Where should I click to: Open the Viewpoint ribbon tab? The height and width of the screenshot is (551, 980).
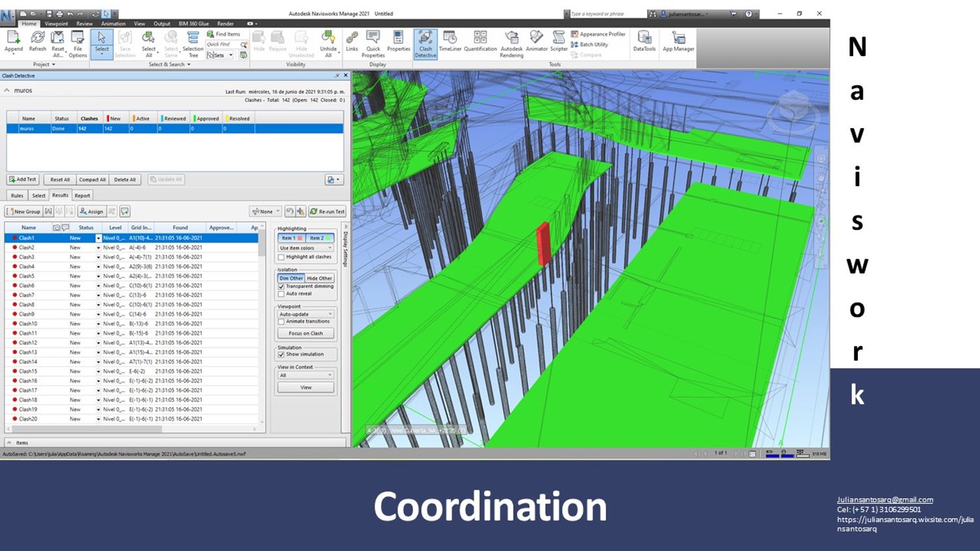(x=56, y=24)
